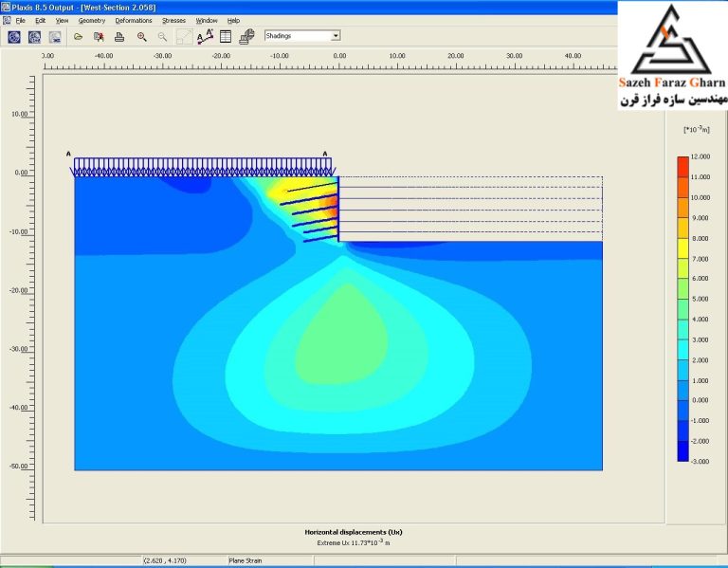The width and height of the screenshot is (728, 568).
Task: Click the distributed load A-A above ground
Action: point(203,167)
